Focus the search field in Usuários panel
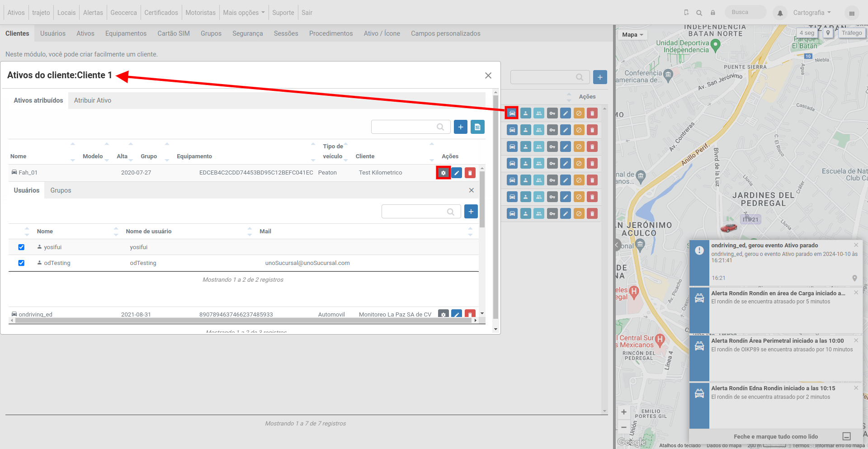 [421, 211]
